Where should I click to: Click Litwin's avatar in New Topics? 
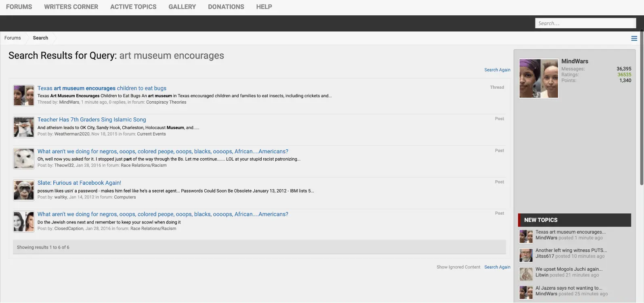pos(526,274)
